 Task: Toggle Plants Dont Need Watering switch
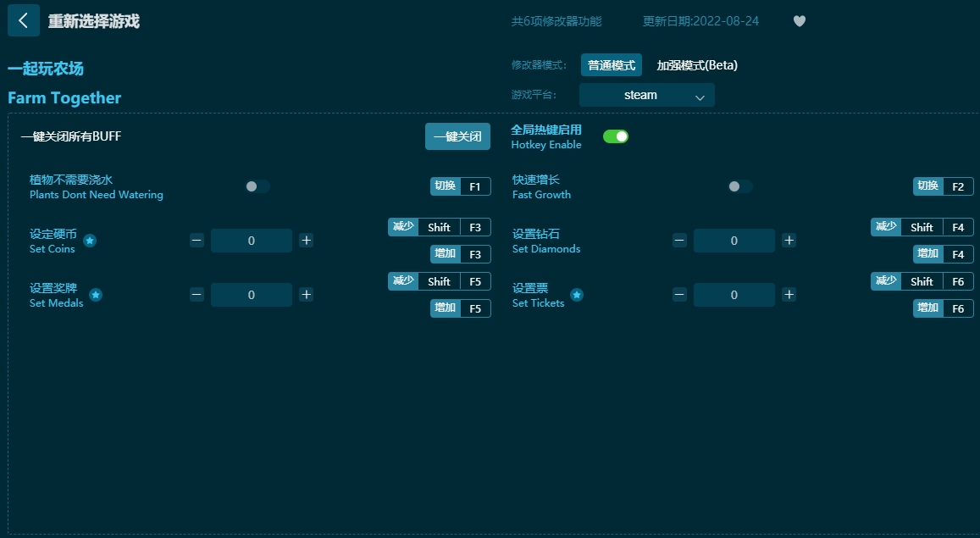pos(257,186)
